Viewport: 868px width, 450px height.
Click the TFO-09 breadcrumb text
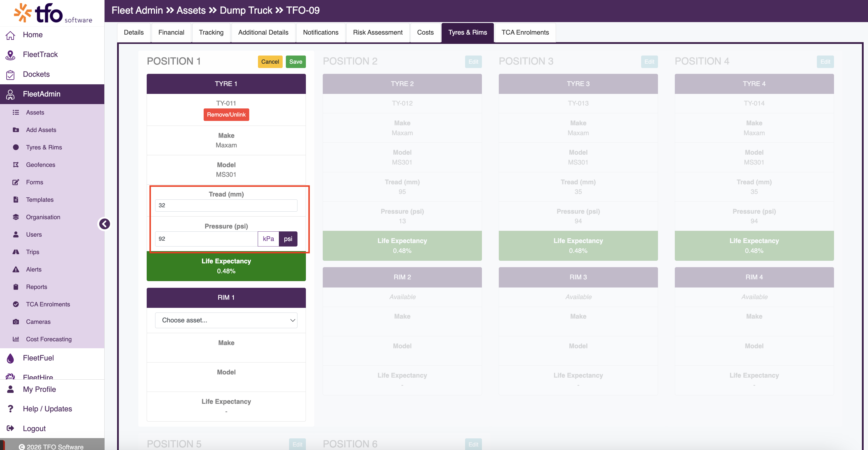(x=303, y=10)
